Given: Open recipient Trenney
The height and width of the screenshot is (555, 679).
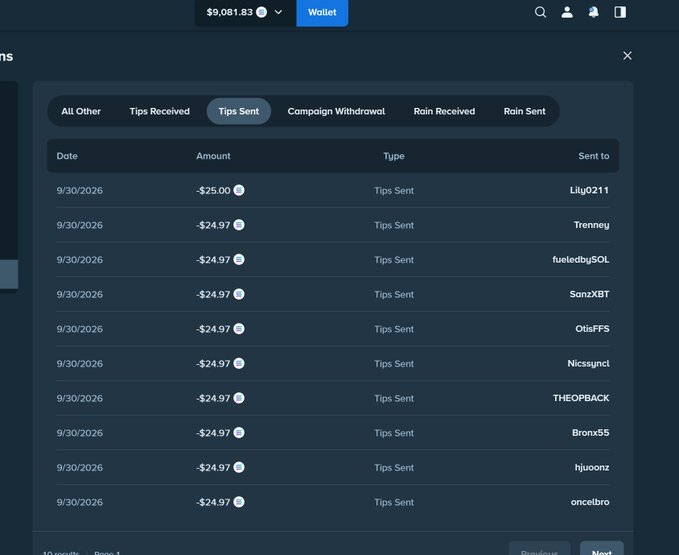Looking at the screenshot, I should pos(592,225).
